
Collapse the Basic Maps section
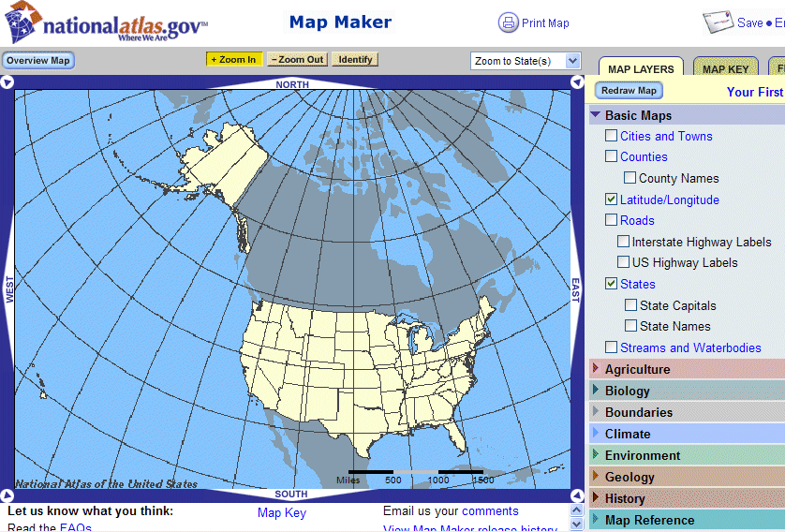595,114
